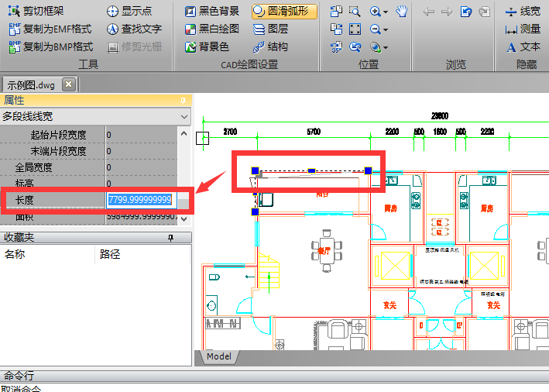Image resolution: width=549 pixels, height=392 pixels.
Task: Pin the 收藏夹 favorites panel
Action: [x=170, y=238]
